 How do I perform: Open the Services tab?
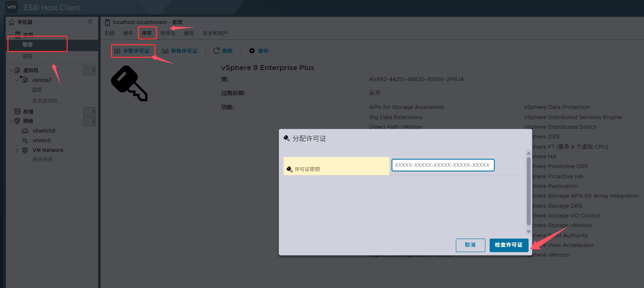(x=189, y=33)
